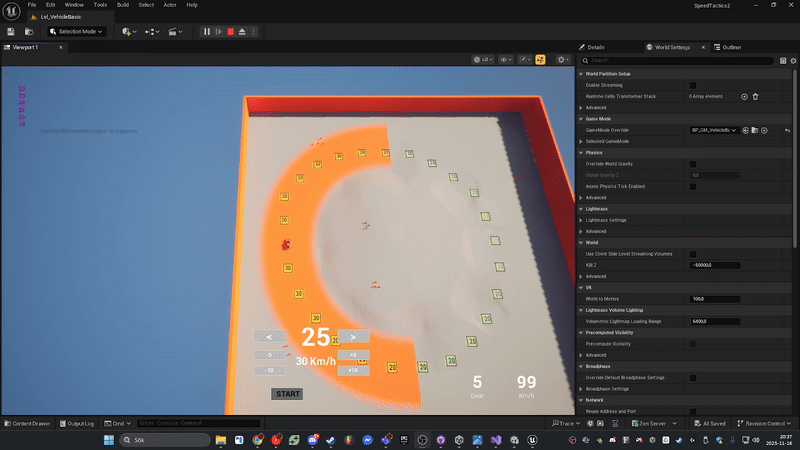
Task: Stop the play session with red square
Action: pyautogui.click(x=230, y=32)
